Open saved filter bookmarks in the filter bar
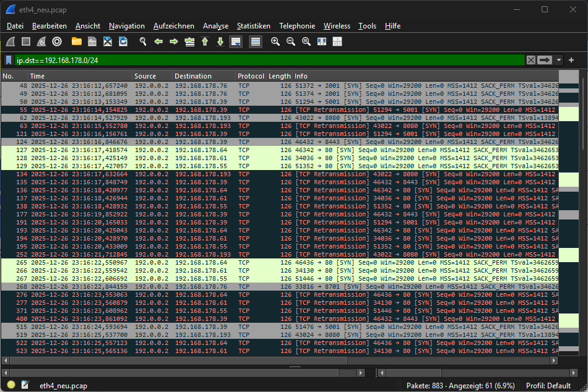Viewport: 588px width, 392px height. point(9,61)
